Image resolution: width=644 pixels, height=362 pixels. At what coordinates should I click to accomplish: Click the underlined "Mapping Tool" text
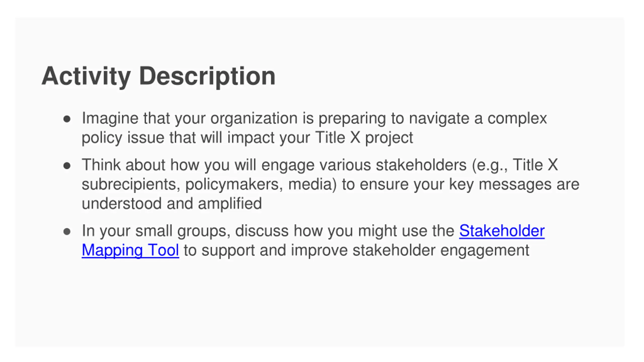pyautogui.click(x=130, y=250)
